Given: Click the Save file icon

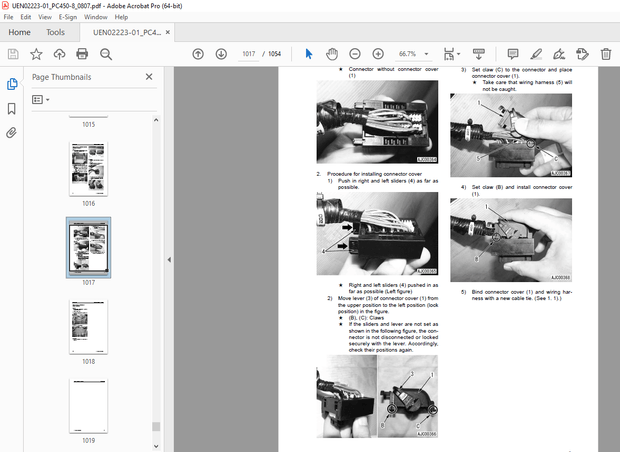Looking at the screenshot, I should 13,54.
